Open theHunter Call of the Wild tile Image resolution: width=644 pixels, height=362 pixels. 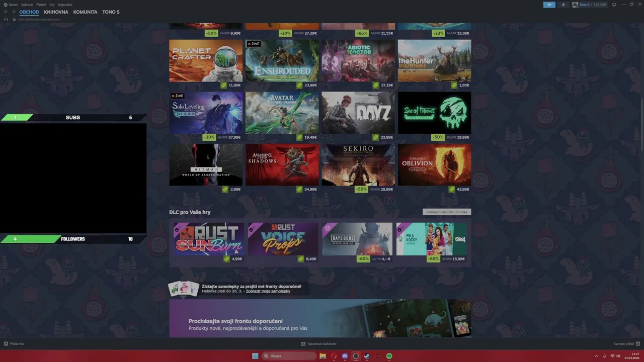(435, 60)
